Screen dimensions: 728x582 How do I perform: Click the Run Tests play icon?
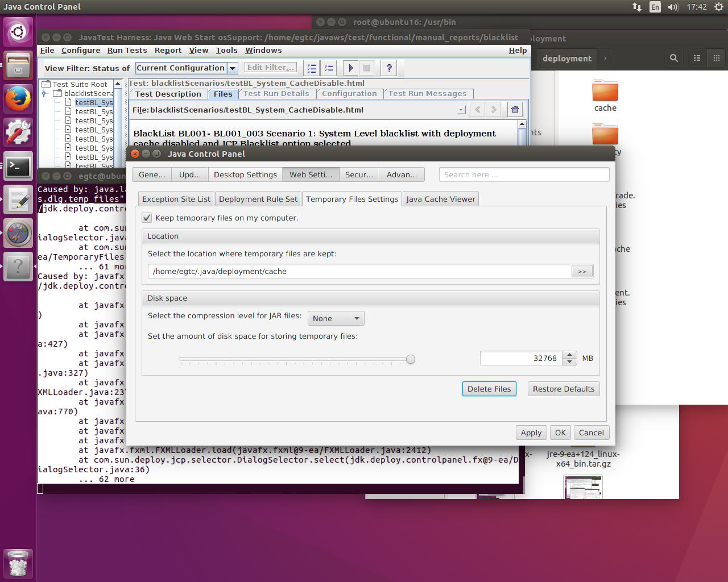(x=350, y=68)
